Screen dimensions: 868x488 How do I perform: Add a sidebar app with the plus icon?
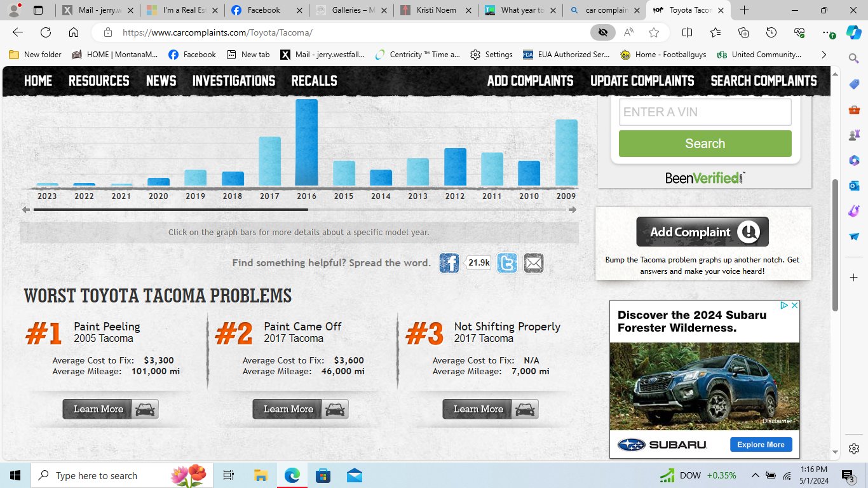pos(854,278)
